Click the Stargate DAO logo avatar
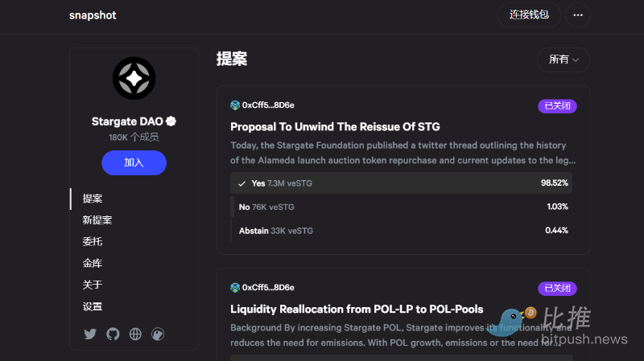This screenshot has height=361, width=644. (x=134, y=78)
